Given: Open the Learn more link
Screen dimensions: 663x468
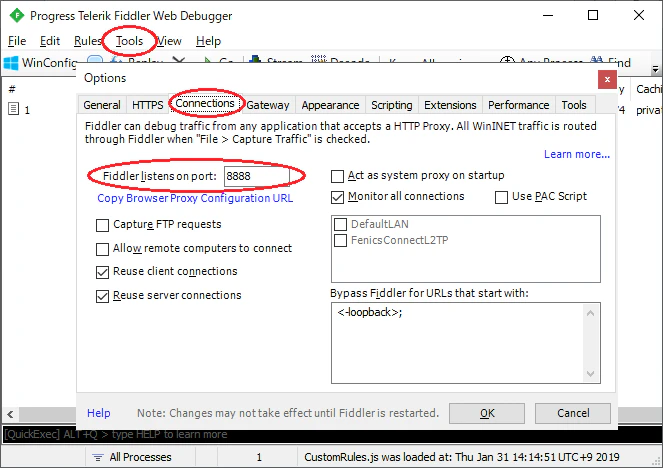Looking at the screenshot, I should point(577,154).
